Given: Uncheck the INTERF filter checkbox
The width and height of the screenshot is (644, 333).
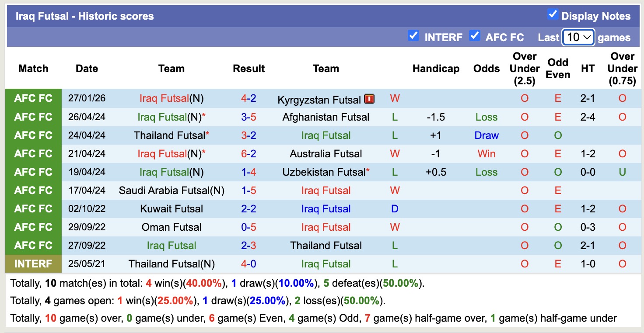Looking at the screenshot, I should (413, 36).
